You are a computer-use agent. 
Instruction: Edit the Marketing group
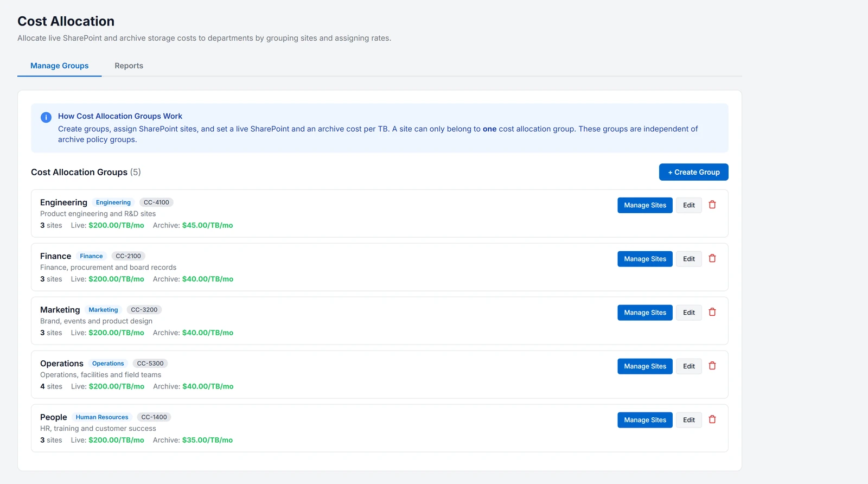click(x=689, y=313)
